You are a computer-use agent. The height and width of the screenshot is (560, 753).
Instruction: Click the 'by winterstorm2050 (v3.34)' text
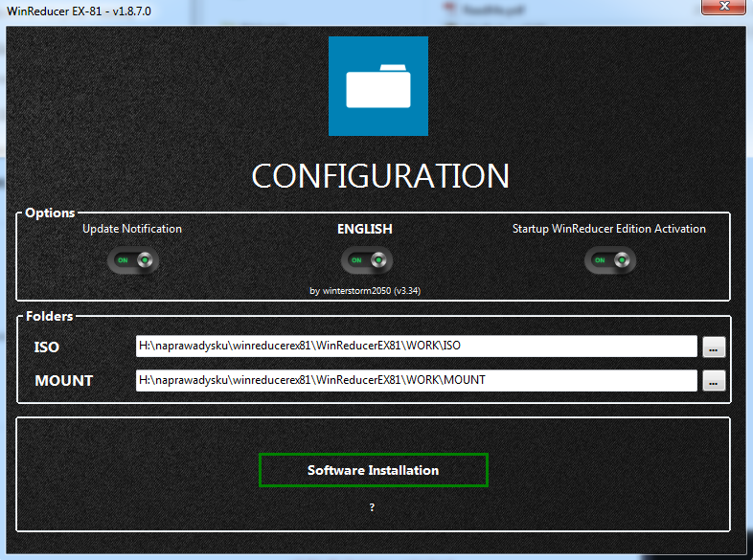click(365, 291)
